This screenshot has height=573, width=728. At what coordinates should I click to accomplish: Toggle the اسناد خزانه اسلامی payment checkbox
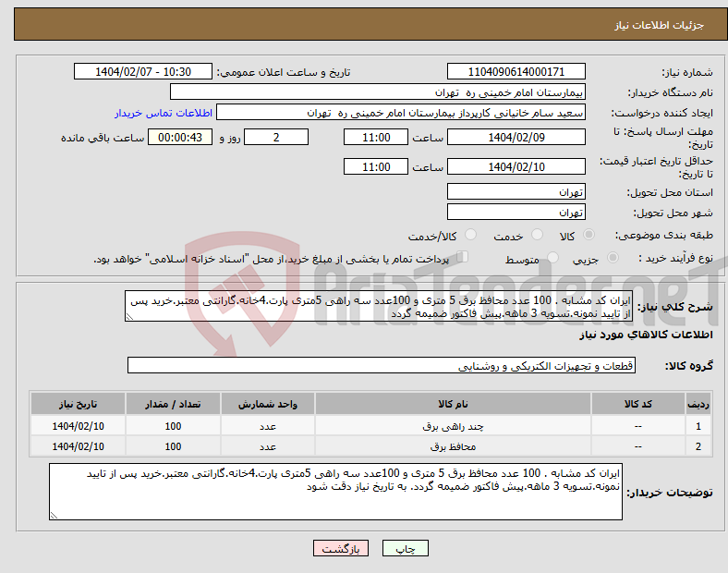[x=462, y=257]
